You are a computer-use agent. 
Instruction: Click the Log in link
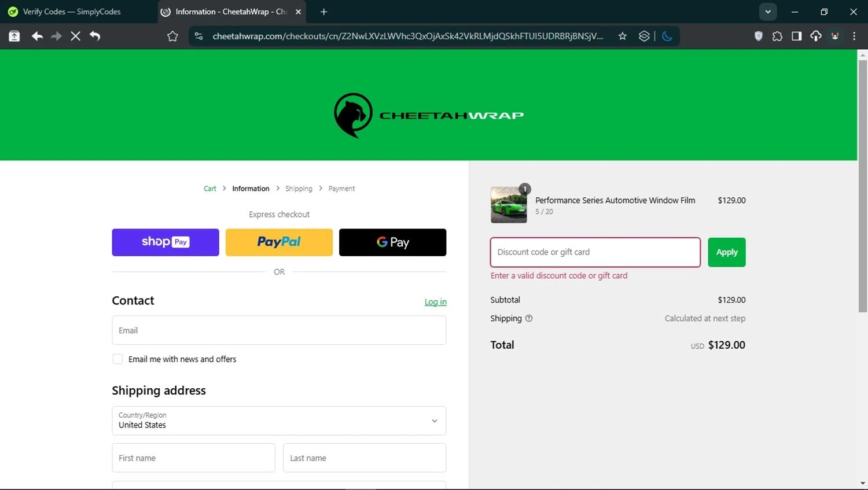click(436, 302)
